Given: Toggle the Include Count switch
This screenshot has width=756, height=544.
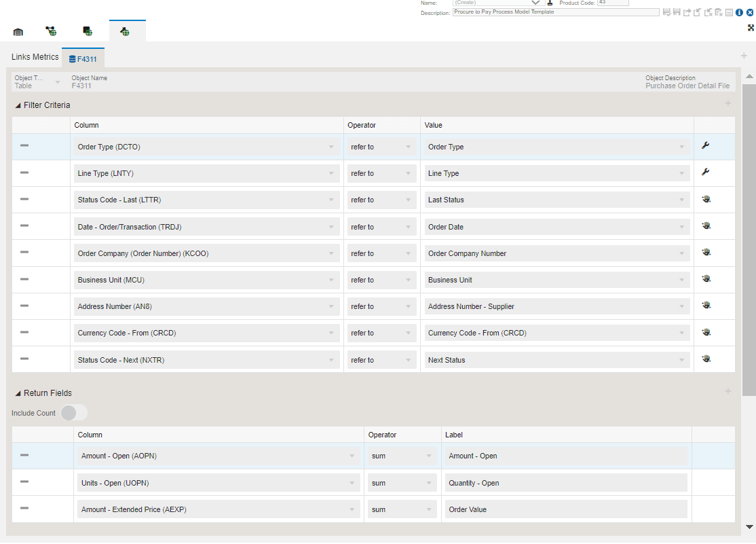Looking at the screenshot, I should (x=74, y=413).
